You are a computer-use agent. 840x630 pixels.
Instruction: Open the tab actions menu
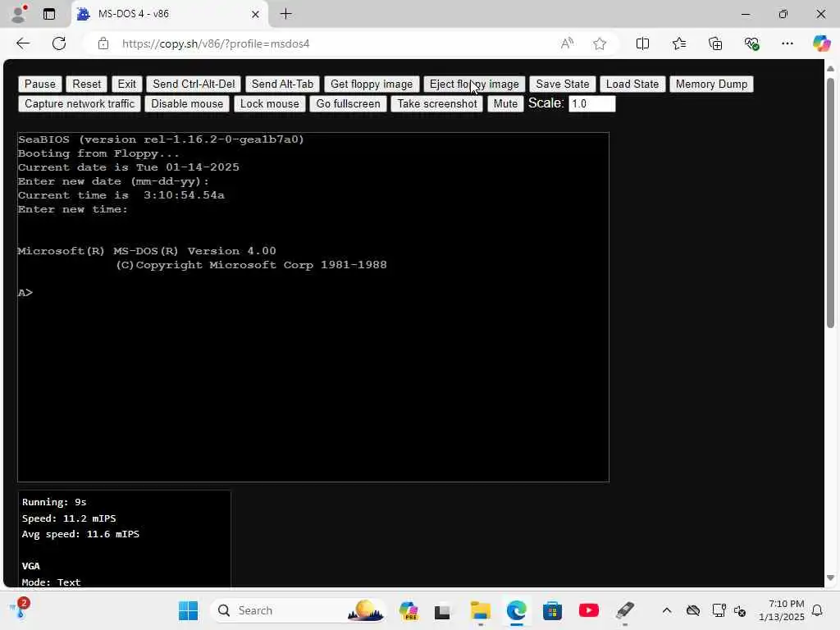(49, 14)
